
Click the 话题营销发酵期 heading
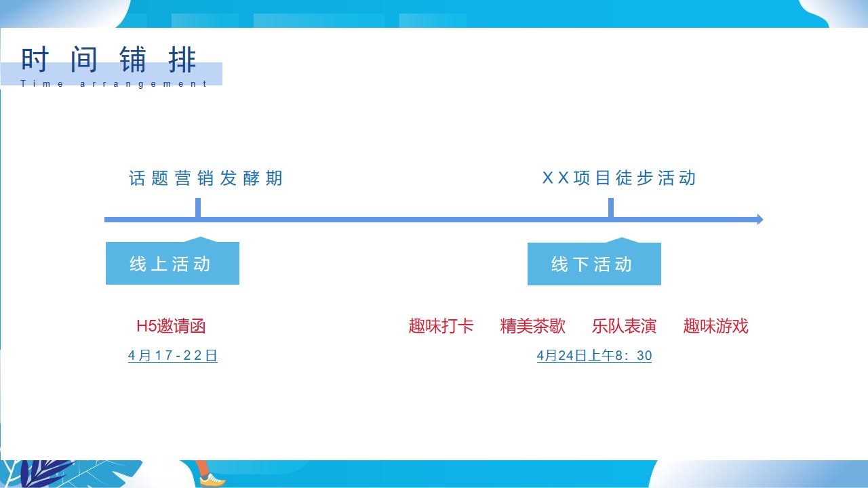point(205,178)
